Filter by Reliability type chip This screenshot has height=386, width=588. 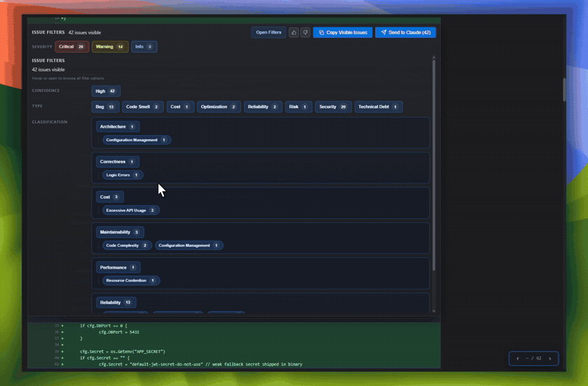tap(262, 107)
